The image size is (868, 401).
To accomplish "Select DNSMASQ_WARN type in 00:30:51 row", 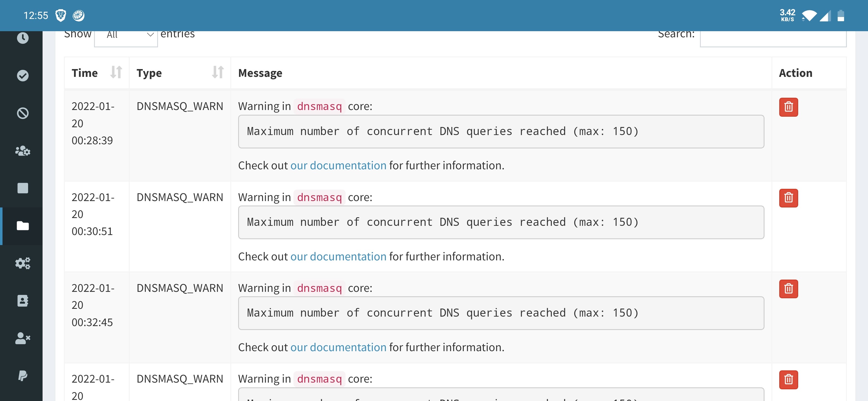I will click(x=180, y=197).
